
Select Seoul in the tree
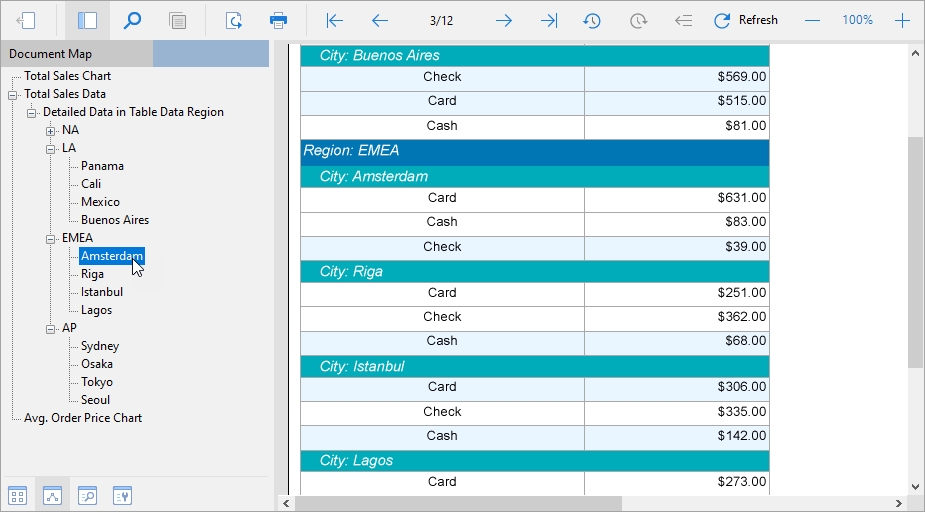coord(95,399)
